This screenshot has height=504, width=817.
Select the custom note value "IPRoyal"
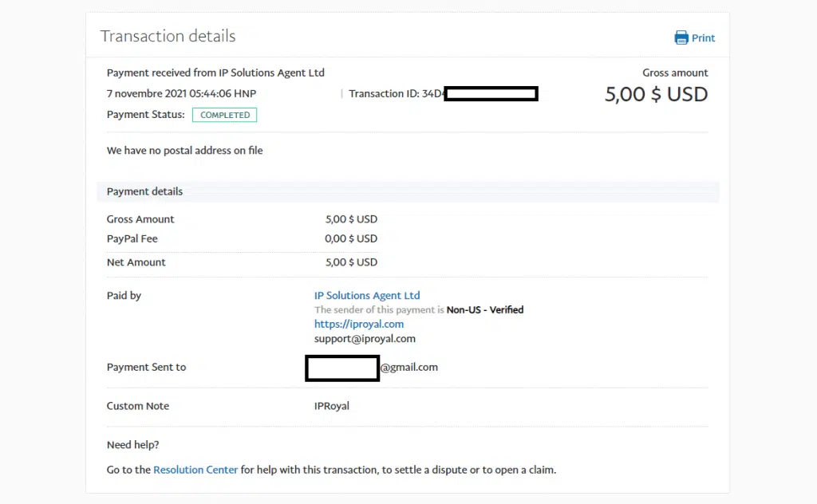click(x=332, y=406)
